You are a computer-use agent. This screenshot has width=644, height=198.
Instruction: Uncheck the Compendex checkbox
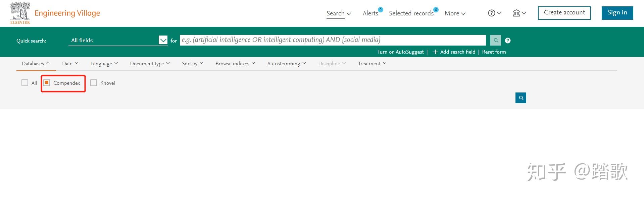47,83
